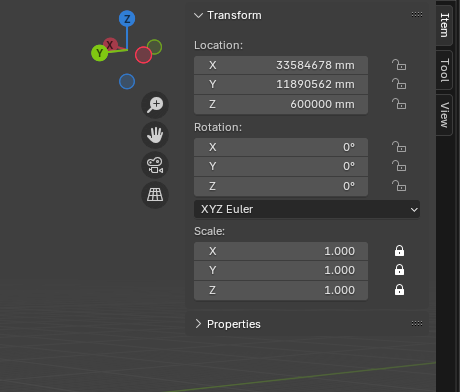
Task: Click the labeled red X axis gizmo bubble
Action: click(x=110, y=44)
